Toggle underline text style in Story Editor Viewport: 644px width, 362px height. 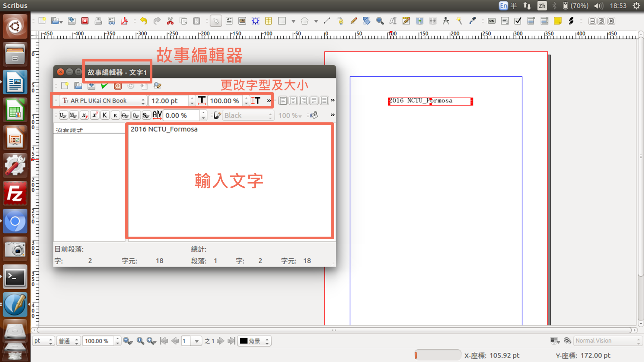tap(63, 115)
